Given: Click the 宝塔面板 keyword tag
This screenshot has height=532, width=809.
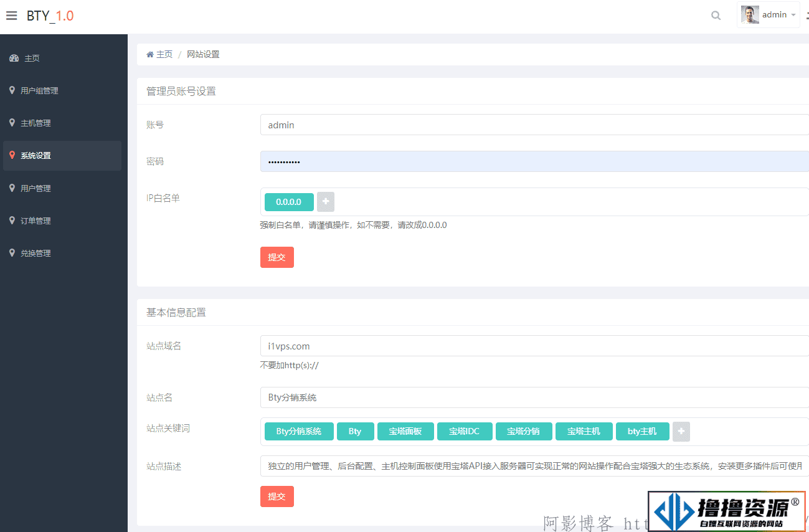Looking at the screenshot, I should pos(405,431).
